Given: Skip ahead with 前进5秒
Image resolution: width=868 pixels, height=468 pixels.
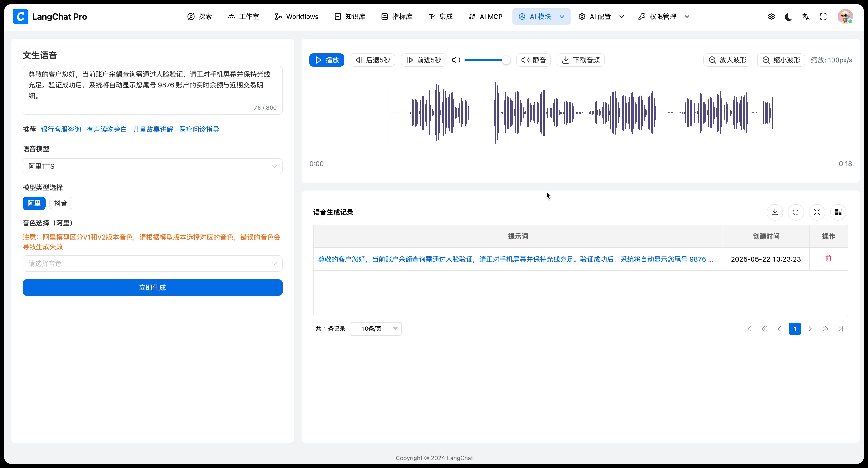Looking at the screenshot, I should 423,60.
